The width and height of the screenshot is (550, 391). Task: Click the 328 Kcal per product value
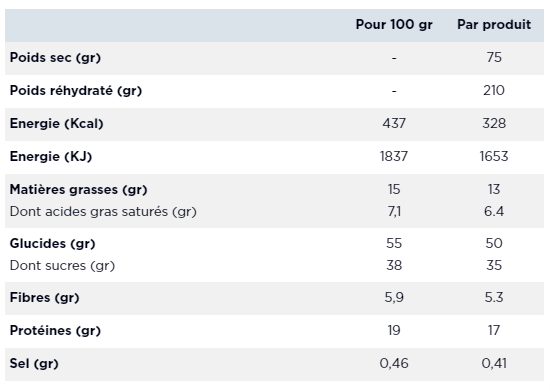click(x=494, y=123)
